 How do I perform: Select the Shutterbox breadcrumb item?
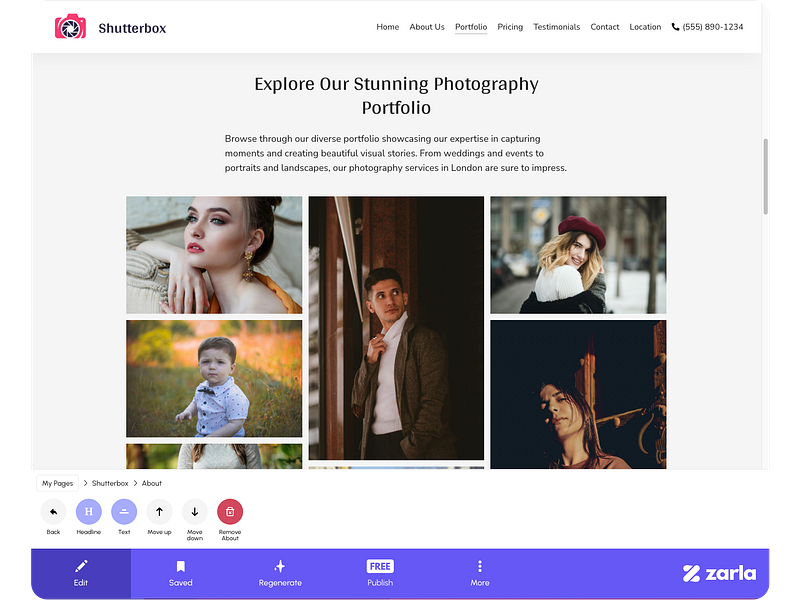109,483
